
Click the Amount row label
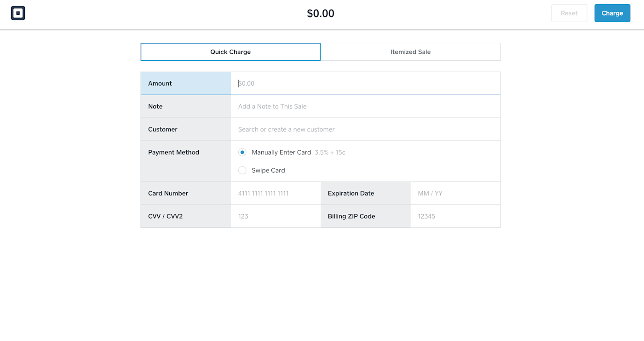(160, 83)
